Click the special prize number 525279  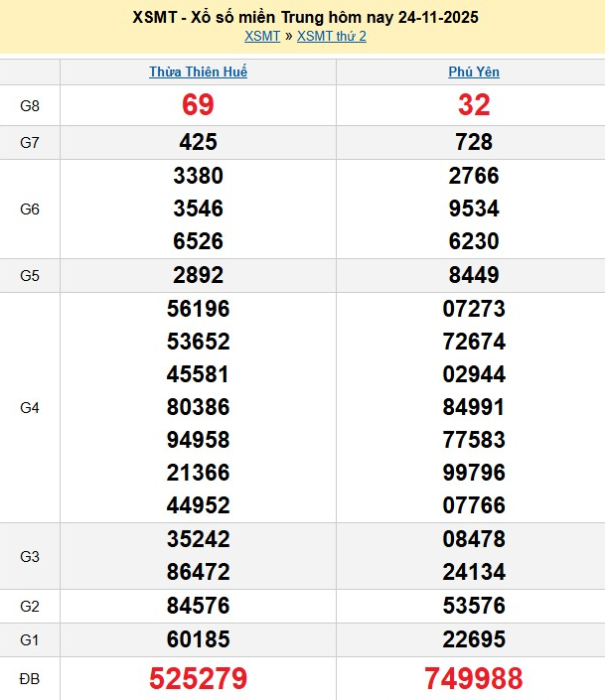pos(198,678)
